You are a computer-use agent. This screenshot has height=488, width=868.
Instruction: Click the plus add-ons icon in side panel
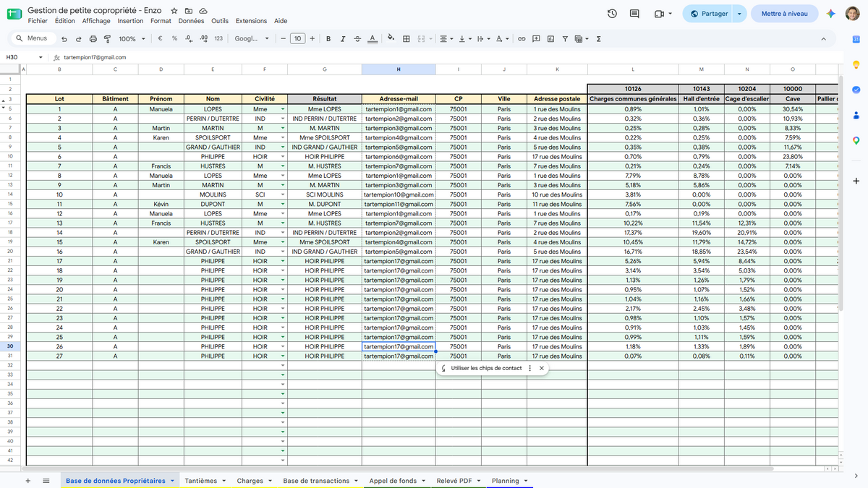[856, 180]
